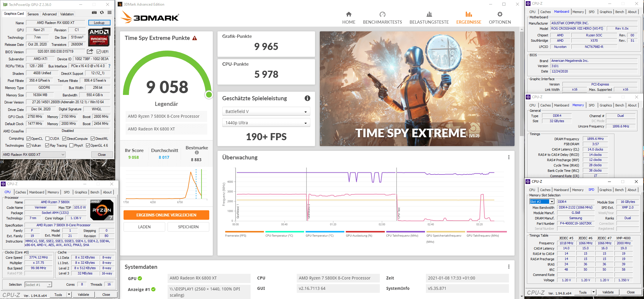This screenshot has height=299, width=644.
Task: Click Ergebnis Online Vergleichen button
Action: click(166, 215)
